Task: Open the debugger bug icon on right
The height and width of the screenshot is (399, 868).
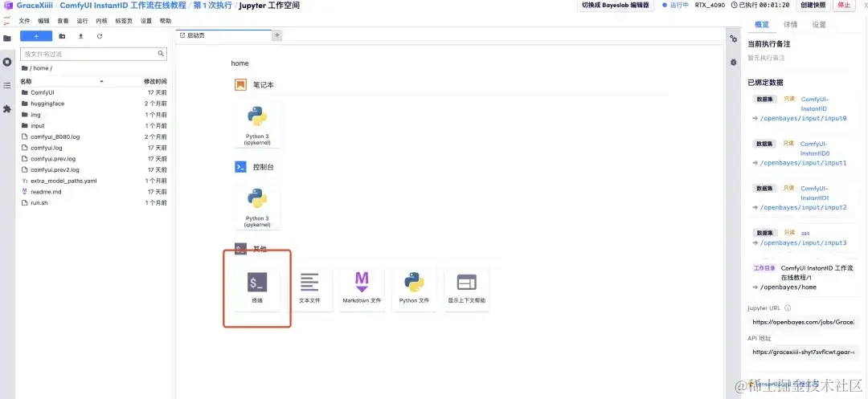Action: [x=734, y=63]
